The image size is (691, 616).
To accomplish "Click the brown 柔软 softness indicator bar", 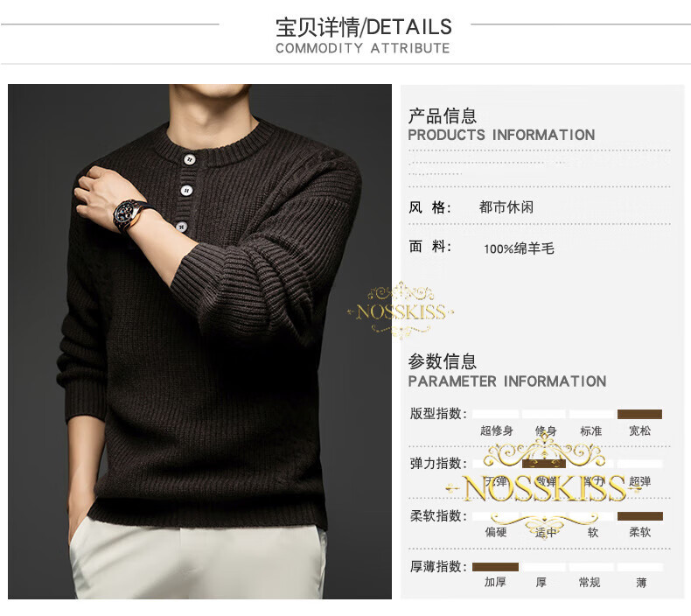I will pos(640,516).
